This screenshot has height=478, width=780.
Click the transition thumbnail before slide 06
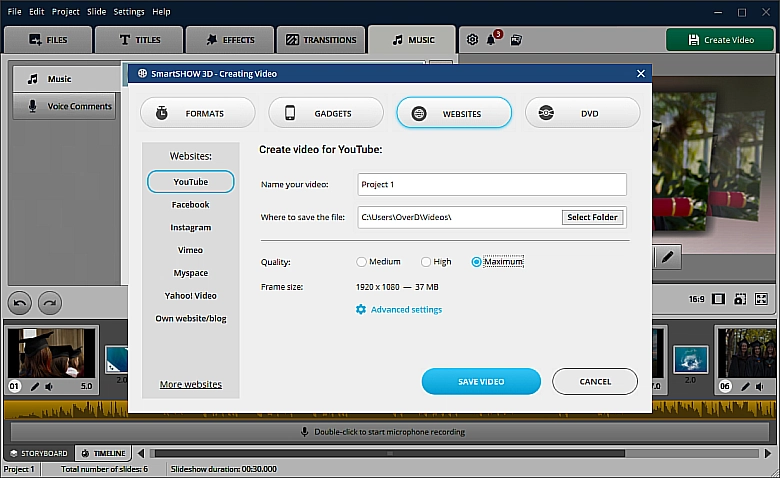click(690, 359)
